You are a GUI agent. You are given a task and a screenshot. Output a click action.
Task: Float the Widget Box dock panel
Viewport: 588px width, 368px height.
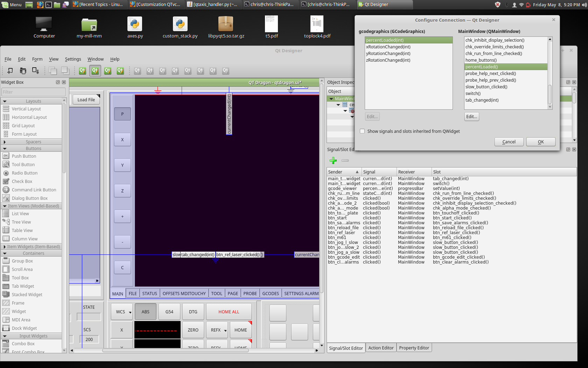58,82
